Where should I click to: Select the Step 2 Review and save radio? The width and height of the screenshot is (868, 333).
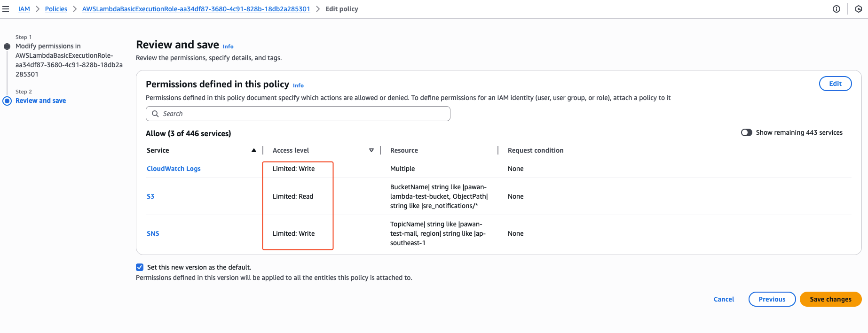[7, 101]
